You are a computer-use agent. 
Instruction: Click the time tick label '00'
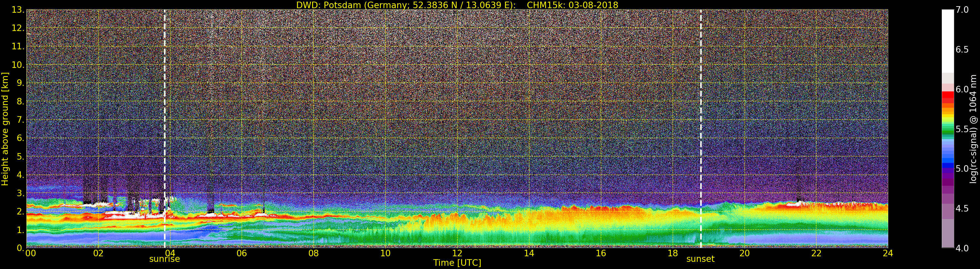coord(30,253)
